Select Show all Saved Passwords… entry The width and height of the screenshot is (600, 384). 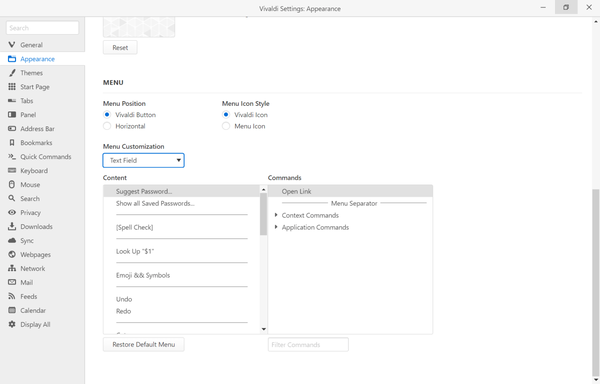coord(182,203)
